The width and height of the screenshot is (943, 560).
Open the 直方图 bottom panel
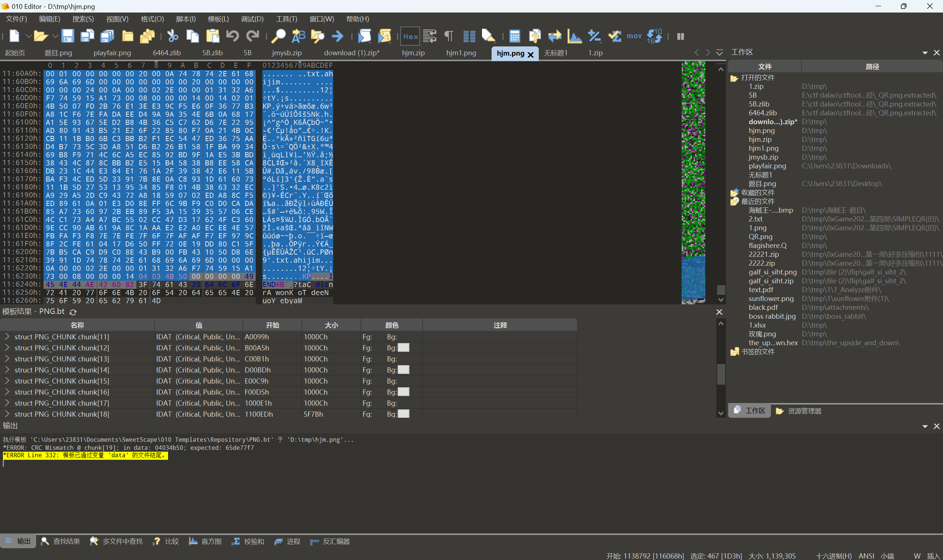coord(205,541)
